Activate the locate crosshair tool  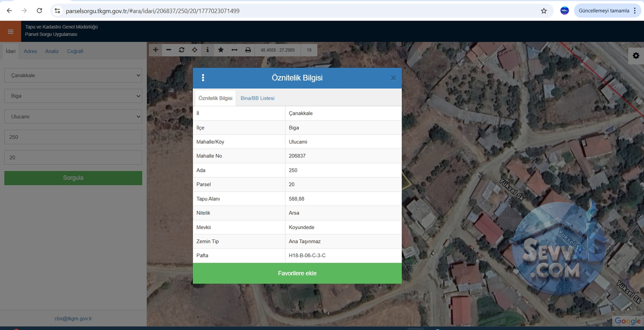click(194, 50)
